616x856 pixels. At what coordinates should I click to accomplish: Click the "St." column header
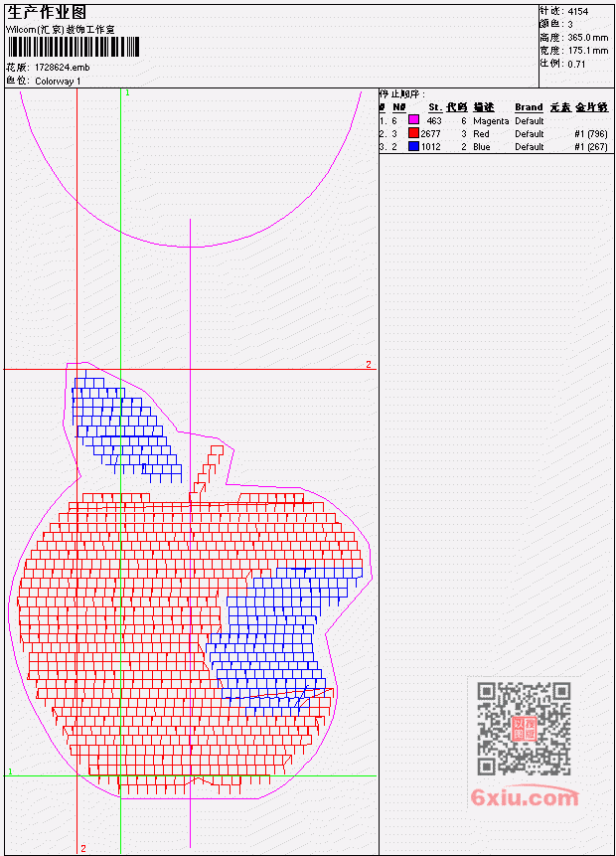435,107
